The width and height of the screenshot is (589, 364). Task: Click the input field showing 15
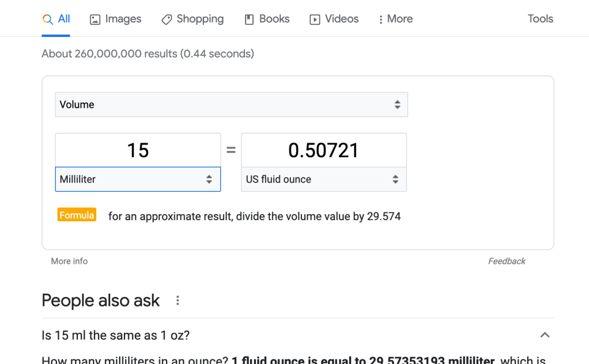point(138,150)
